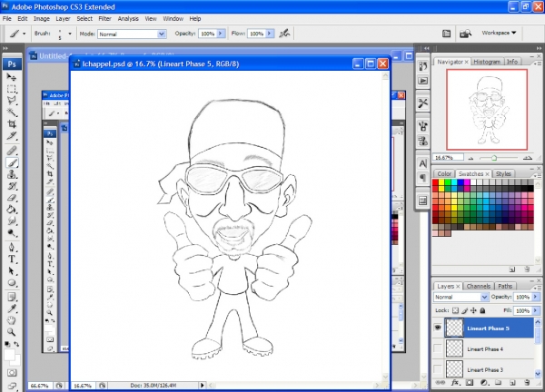Screen dimensions: 545x392
Task: Add a layer mask
Action: (x=470, y=383)
